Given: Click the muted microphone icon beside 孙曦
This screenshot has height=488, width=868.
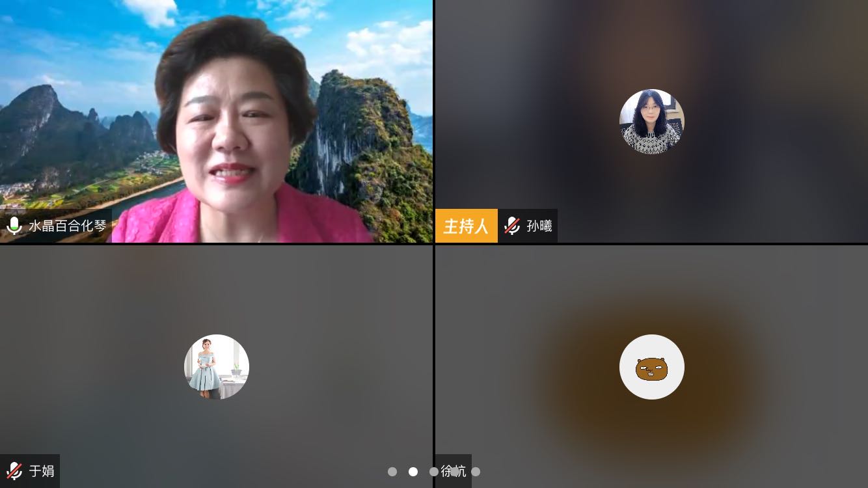Looking at the screenshot, I should 512,226.
